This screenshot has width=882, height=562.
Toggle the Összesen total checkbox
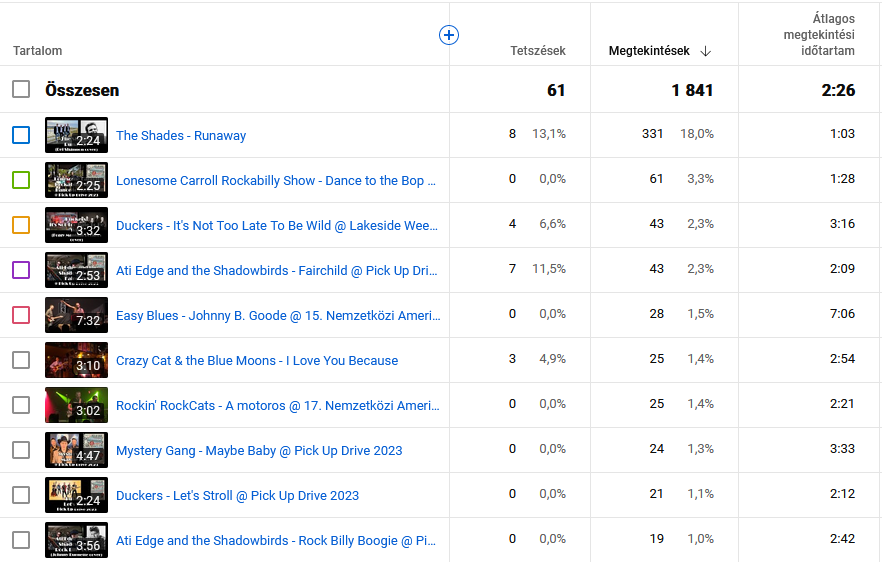21,90
